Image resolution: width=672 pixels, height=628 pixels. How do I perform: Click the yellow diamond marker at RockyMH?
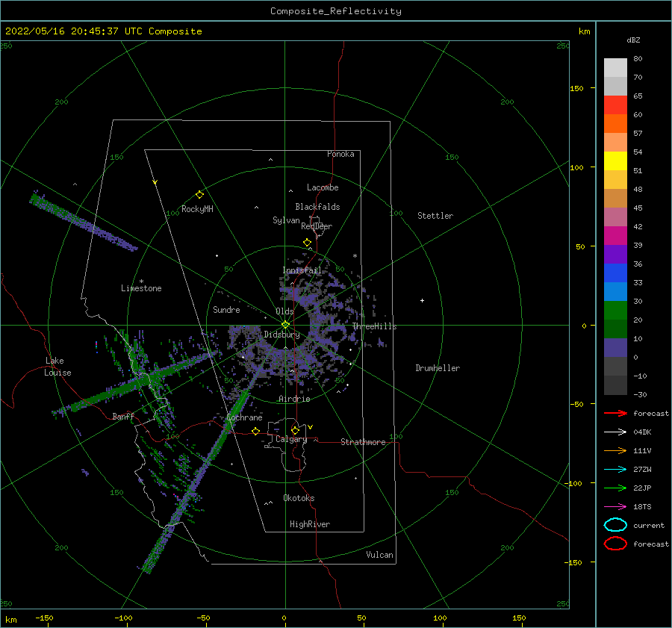coord(199,195)
